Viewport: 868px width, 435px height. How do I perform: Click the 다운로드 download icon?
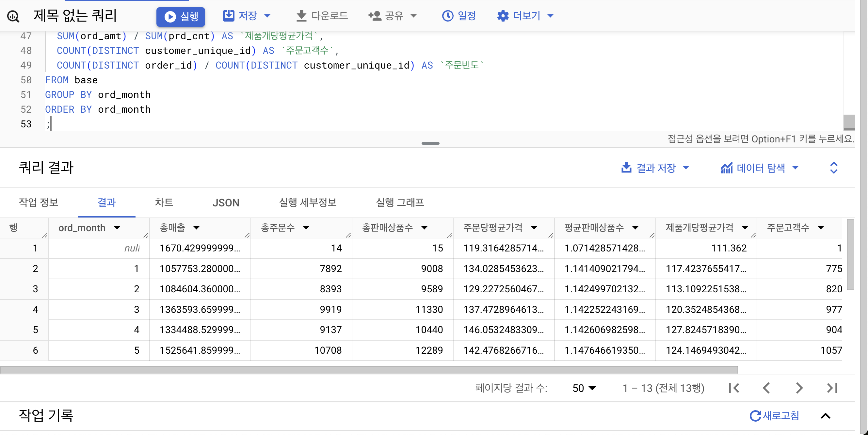pyautogui.click(x=301, y=16)
